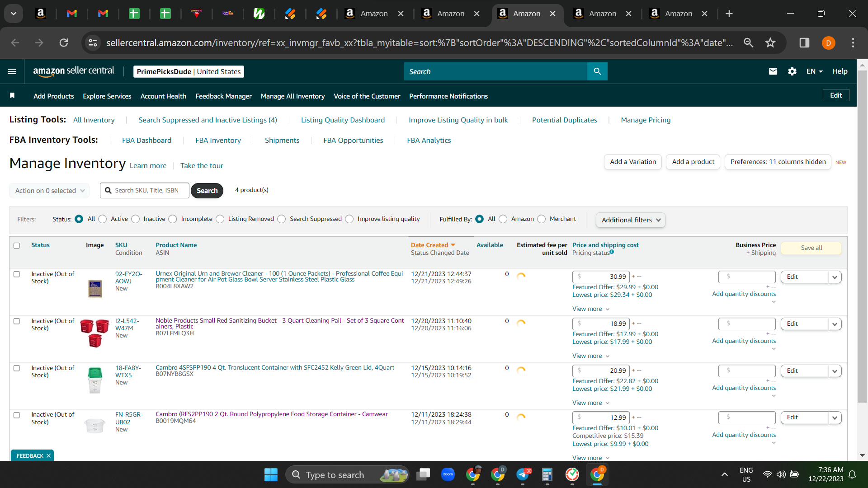Open Telegram from the taskbar

523,474
